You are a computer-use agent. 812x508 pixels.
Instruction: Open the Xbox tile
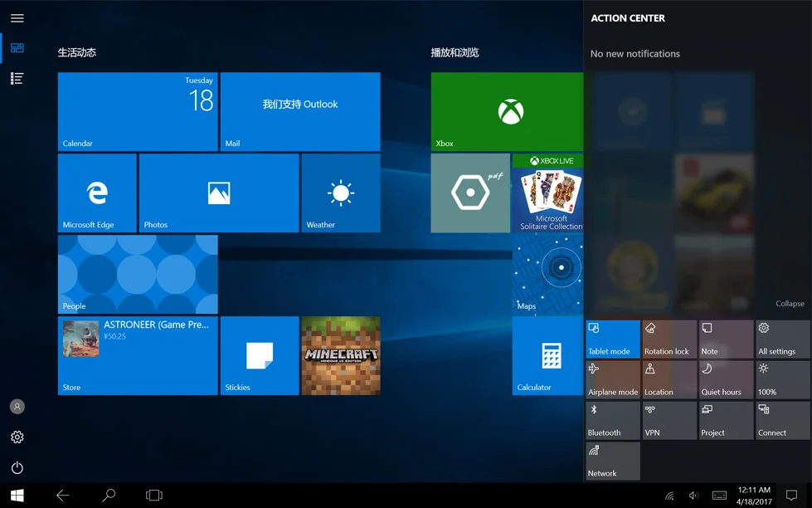(506, 111)
